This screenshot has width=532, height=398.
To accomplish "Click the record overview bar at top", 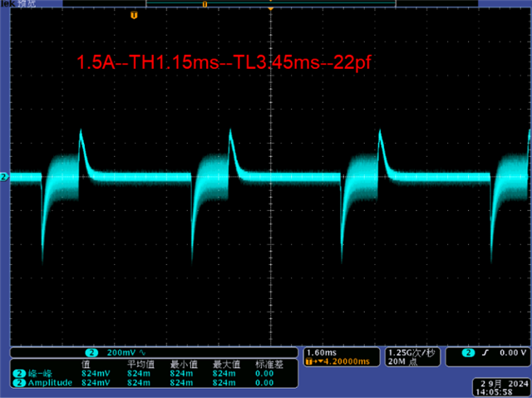I will [x=270, y=3].
